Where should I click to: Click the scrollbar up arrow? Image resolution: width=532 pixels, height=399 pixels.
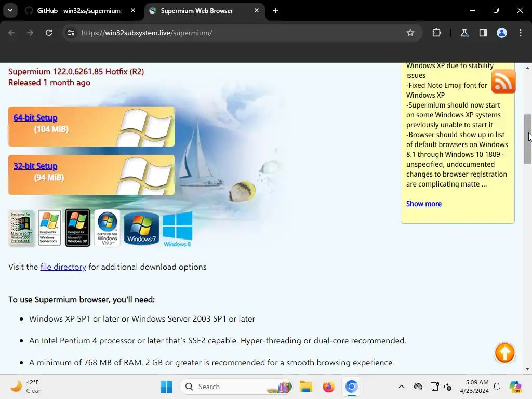527,68
